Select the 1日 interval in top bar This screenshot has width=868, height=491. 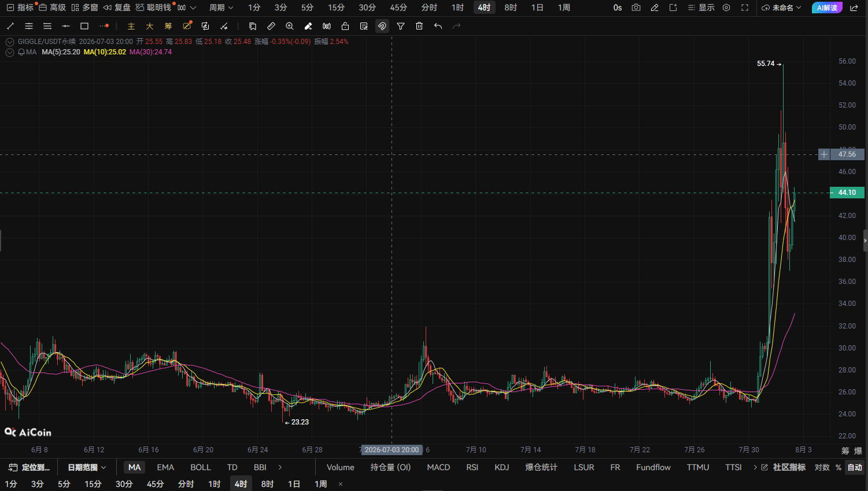[x=537, y=8]
